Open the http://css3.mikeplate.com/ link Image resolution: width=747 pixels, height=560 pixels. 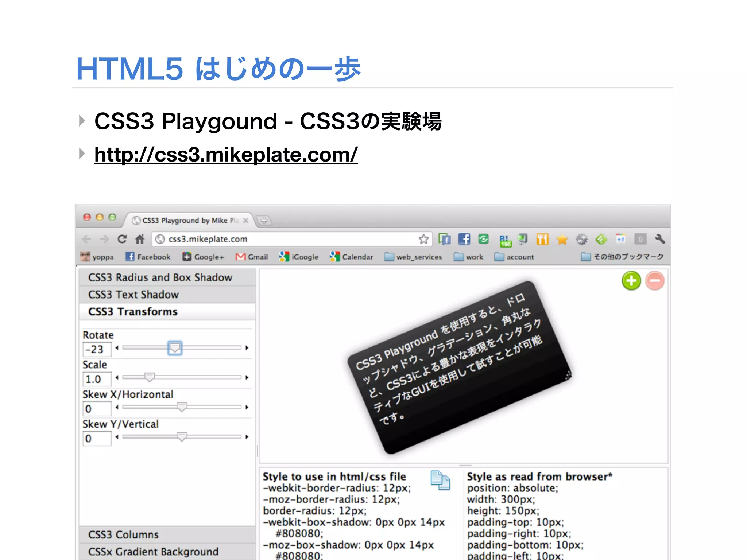[x=226, y=155]
